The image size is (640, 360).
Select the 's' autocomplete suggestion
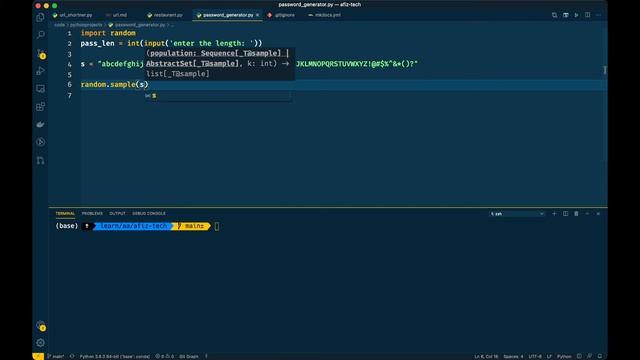tap(218, 96)
